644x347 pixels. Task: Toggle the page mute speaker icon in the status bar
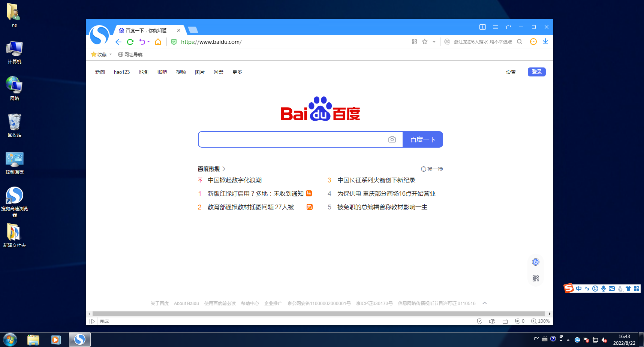pos(492,321)
